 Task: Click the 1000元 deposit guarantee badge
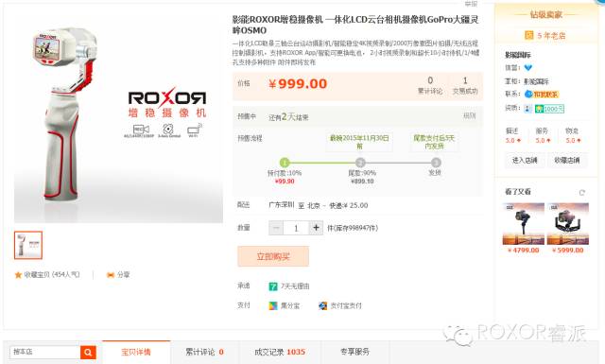pyautogui.click(x=549, y=109)
